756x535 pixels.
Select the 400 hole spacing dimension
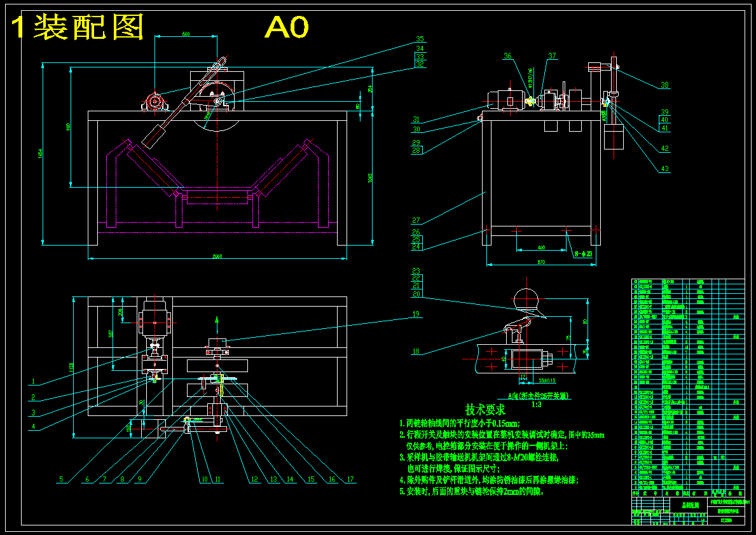[x=541, y=247]
